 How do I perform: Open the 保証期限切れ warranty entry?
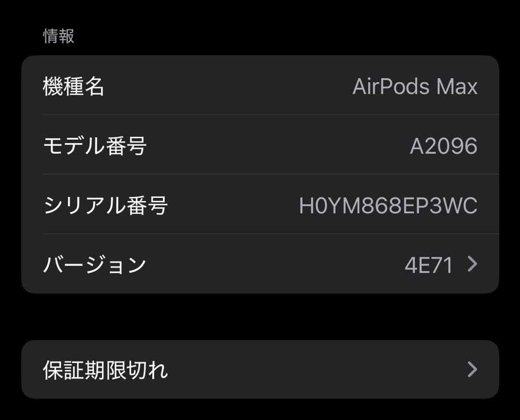(x=260, y=369)
